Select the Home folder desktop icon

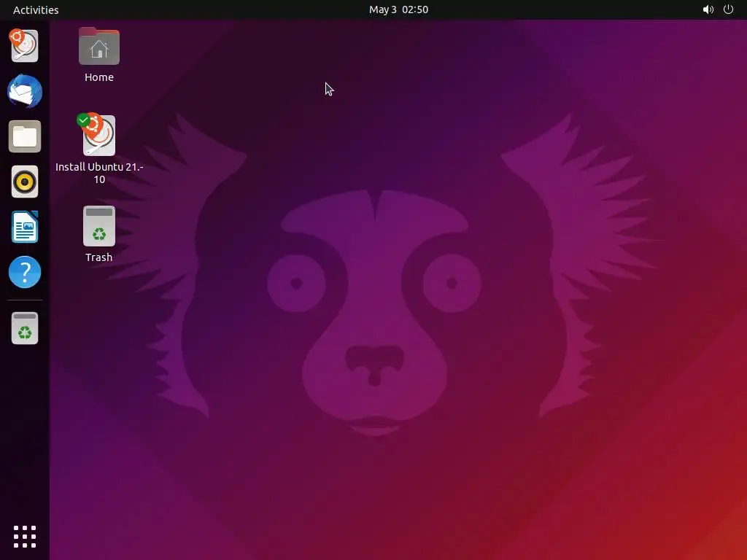tap(99, 46)
